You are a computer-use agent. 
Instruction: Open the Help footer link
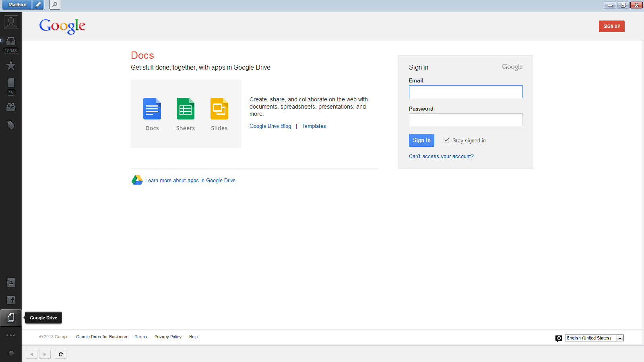tap(193, 337)
